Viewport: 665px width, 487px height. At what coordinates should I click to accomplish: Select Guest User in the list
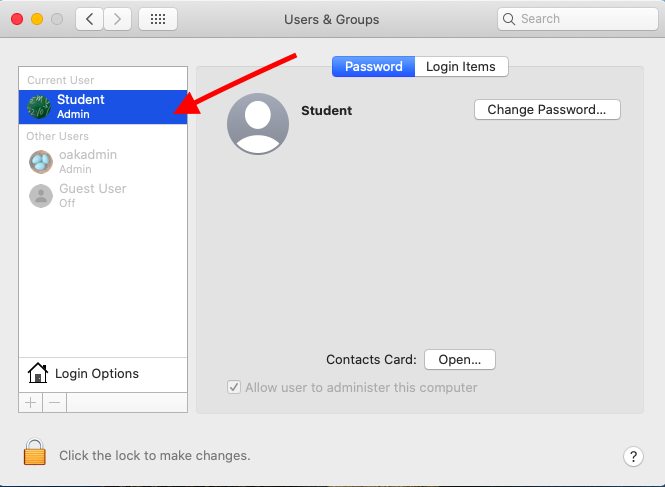pos(103,196)
